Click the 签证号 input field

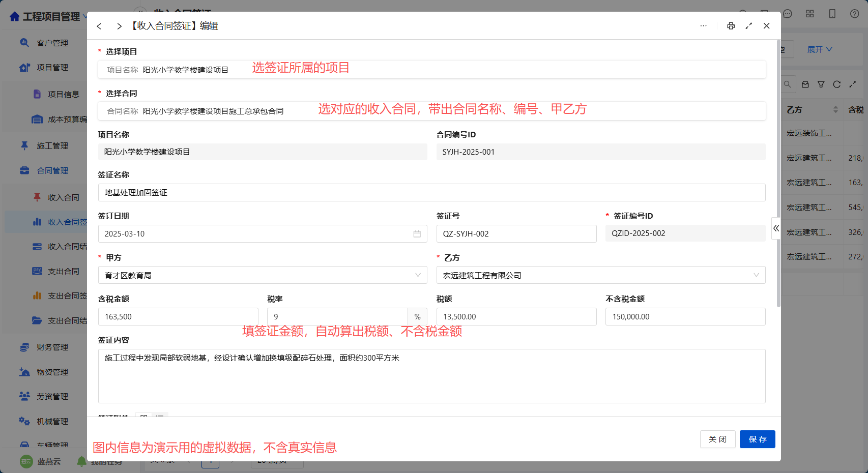click(x=516, y=234)
